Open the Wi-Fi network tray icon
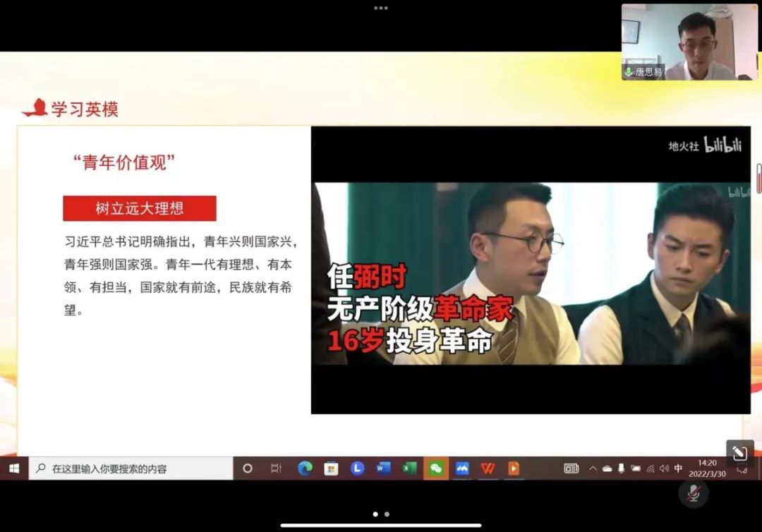The image size is (762, 532). 651,468
